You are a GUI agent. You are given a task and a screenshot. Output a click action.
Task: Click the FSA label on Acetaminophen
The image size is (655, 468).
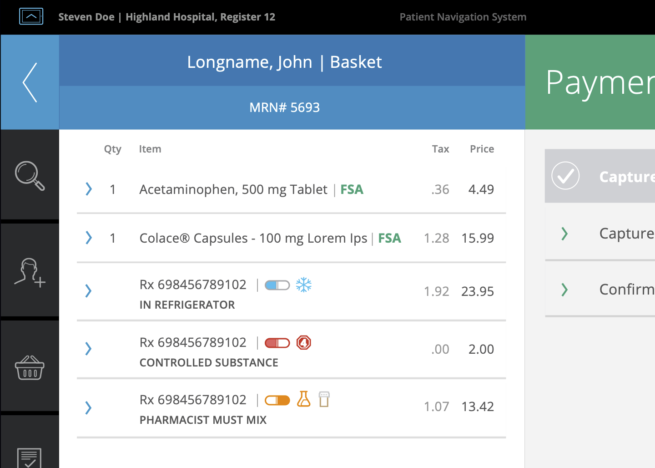pos(354,189)
